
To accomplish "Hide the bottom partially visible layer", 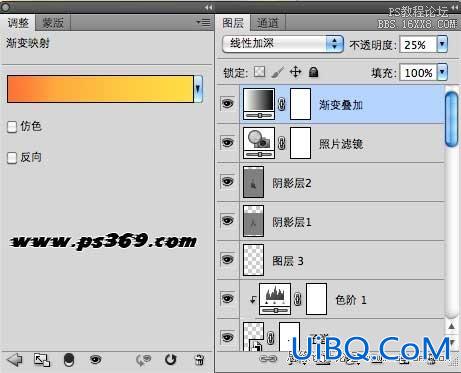I will pos(228,337).
